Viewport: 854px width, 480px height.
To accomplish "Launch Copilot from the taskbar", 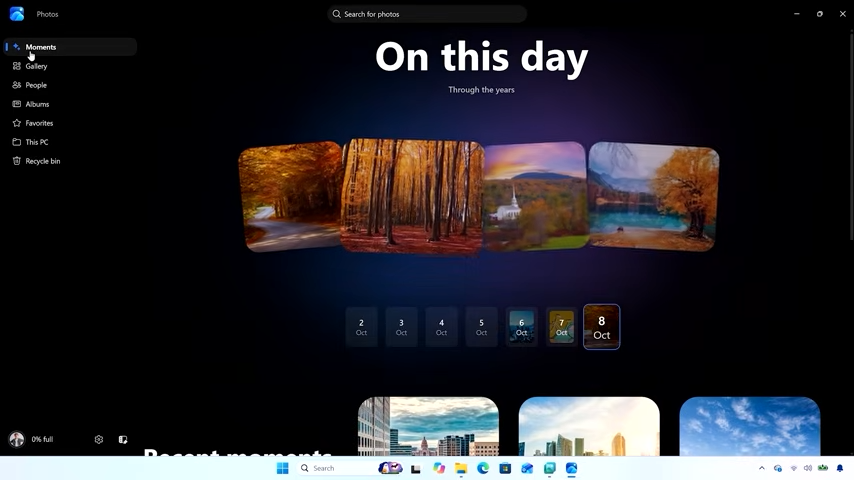I will 439,468.
